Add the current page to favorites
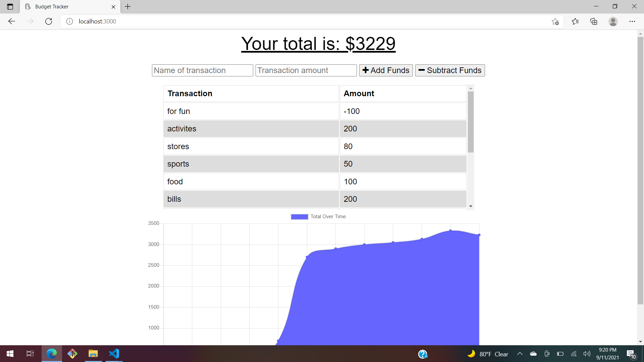Image resolution: width=644 pixels, height=362 pixels. pyautogui.click(x=555, y=21)
